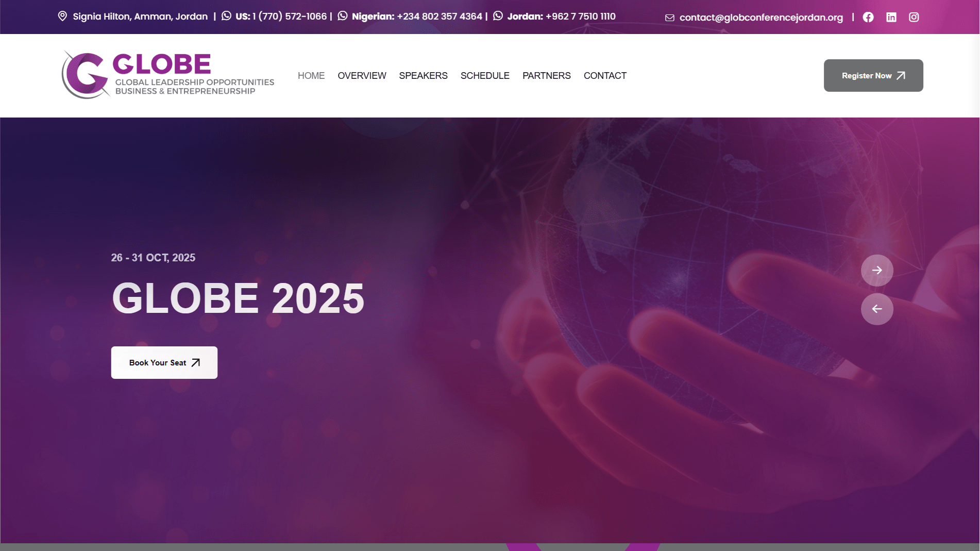Viewport: 980px width, 551px height.
Task: Go to previous slide with left arrow
Action: (x=877, y=309)
